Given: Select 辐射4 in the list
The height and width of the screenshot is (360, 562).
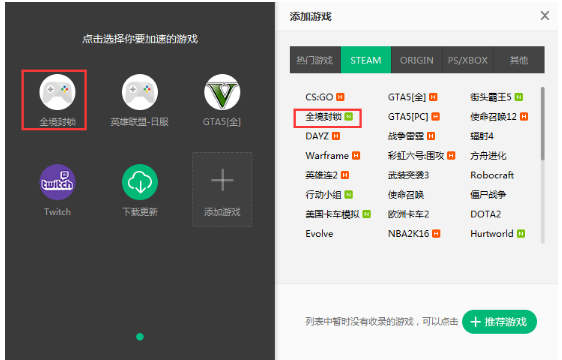Looking at the screenshot, I should pyautogui.click(x=482, y=136).
